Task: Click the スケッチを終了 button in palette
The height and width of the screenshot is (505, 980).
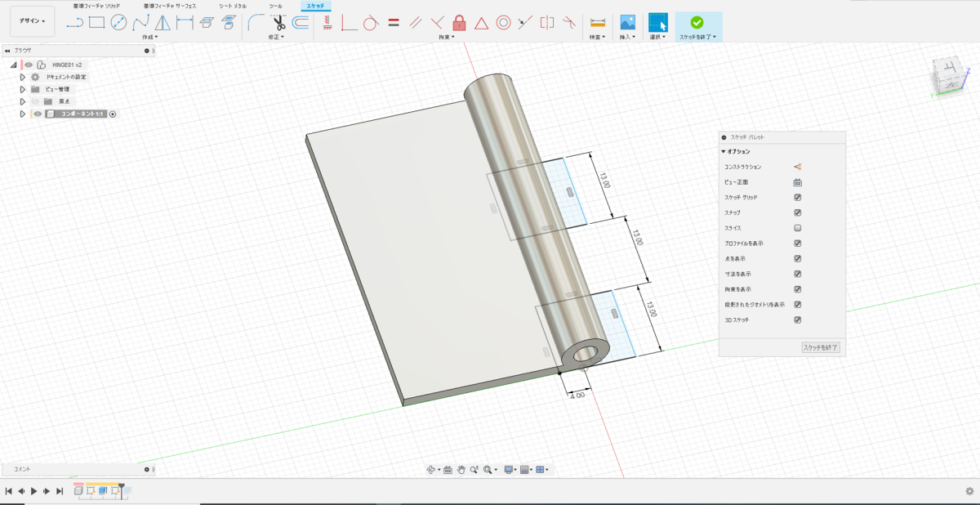Action: [820, 347]
